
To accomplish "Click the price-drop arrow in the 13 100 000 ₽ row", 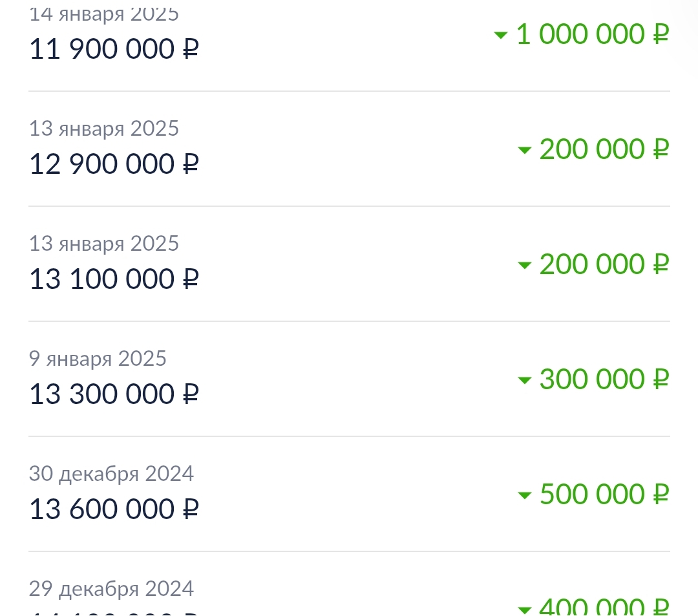I will pyautogui.click(x=525, y=265).
